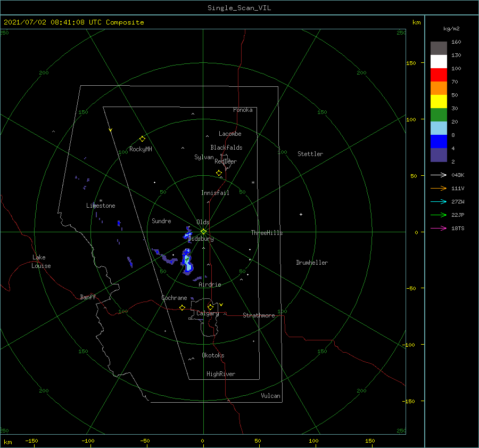Click the ThreeHills label
479x448 pixels.
(267, 233)
